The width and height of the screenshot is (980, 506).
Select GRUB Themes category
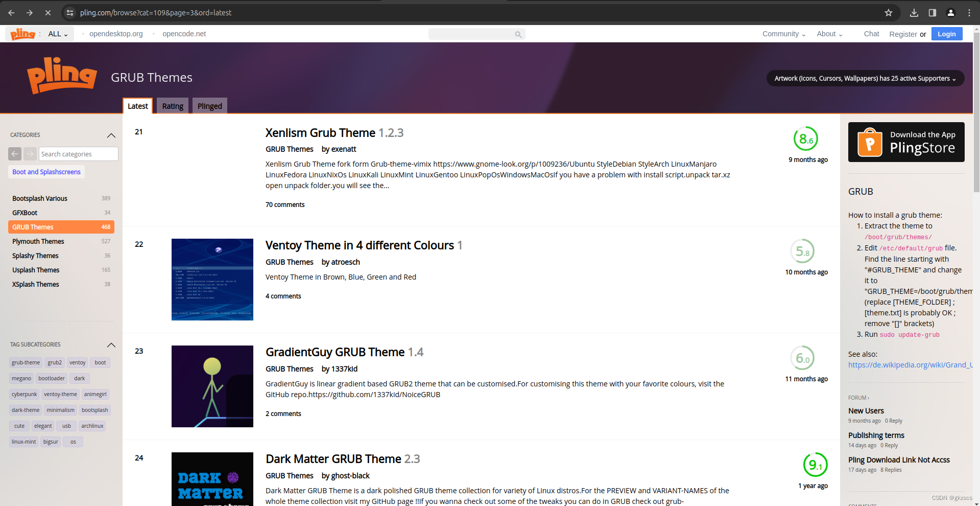tap(61, 227)
